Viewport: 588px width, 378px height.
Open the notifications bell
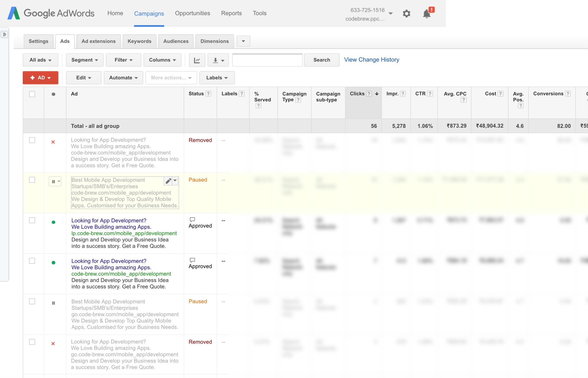[428, 13]
